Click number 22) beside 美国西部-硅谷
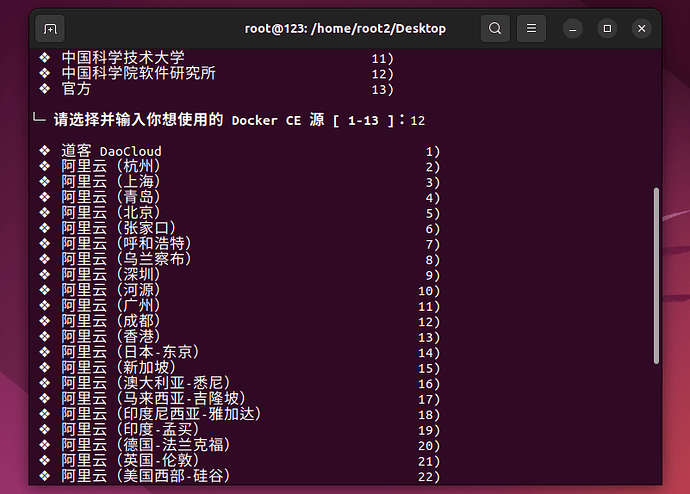Image resolution: width=690 pixels, height=494 pixels. (x=429, y=476)
